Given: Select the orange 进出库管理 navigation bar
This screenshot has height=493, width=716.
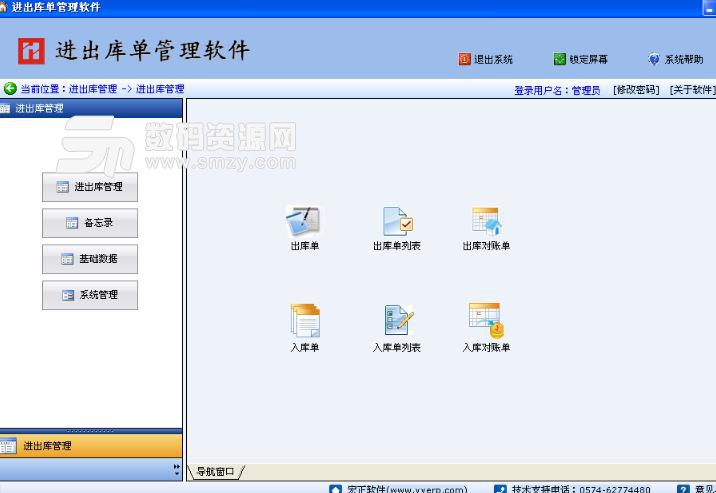Looking at the screenshot, I should (91, 446).
